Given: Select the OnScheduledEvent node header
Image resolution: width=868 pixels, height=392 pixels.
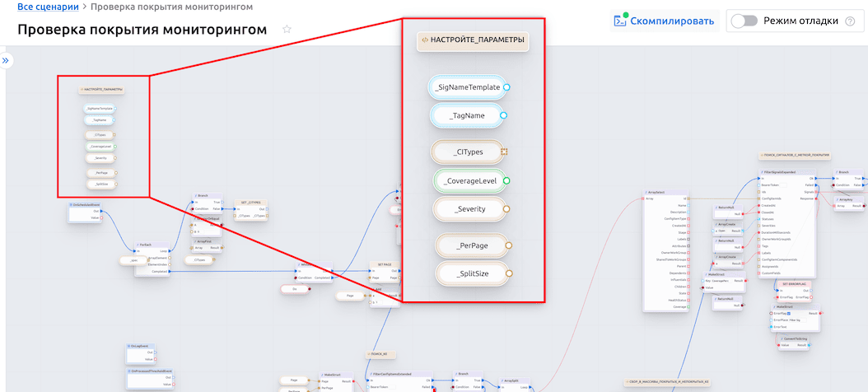Looking at the screenshot, I should coord(86,204).
